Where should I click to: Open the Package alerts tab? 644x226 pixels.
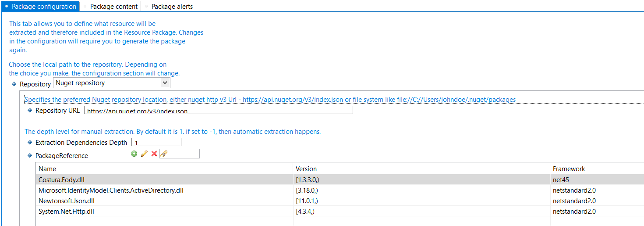coord(172,7)
